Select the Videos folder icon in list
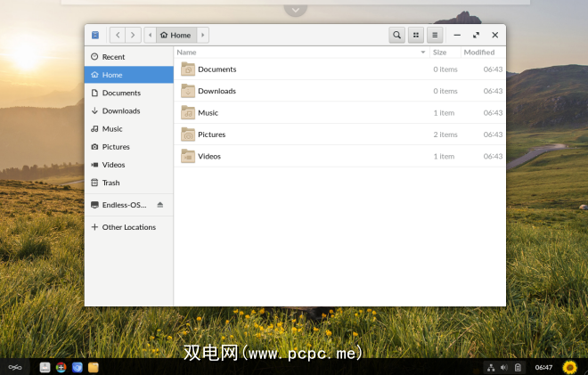Screen dimensions: 588x375 tap(188, 157)
